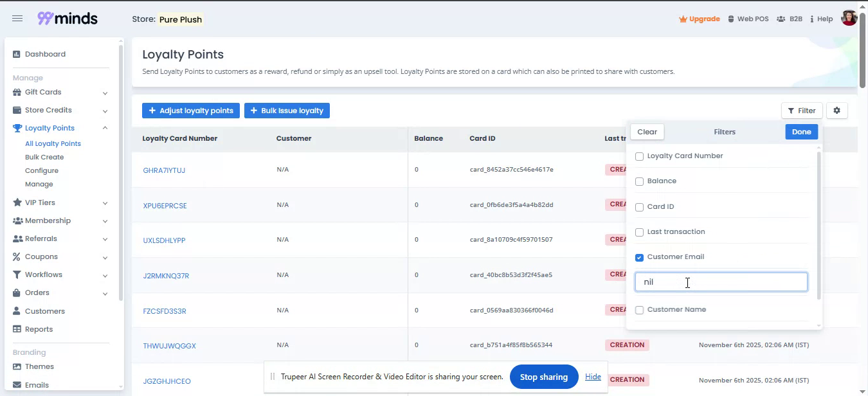Open Web POS
Viewport: 868px width, 396px height.
tap(748, 19)
